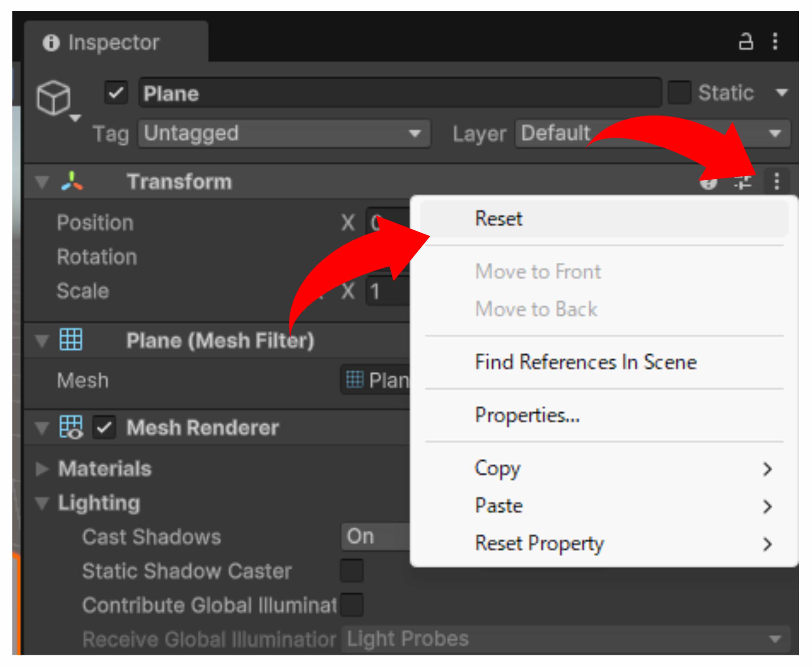Screen dimensions: 812x669
Task: Click the GameObject cube icon
Action: coord(54,98)
